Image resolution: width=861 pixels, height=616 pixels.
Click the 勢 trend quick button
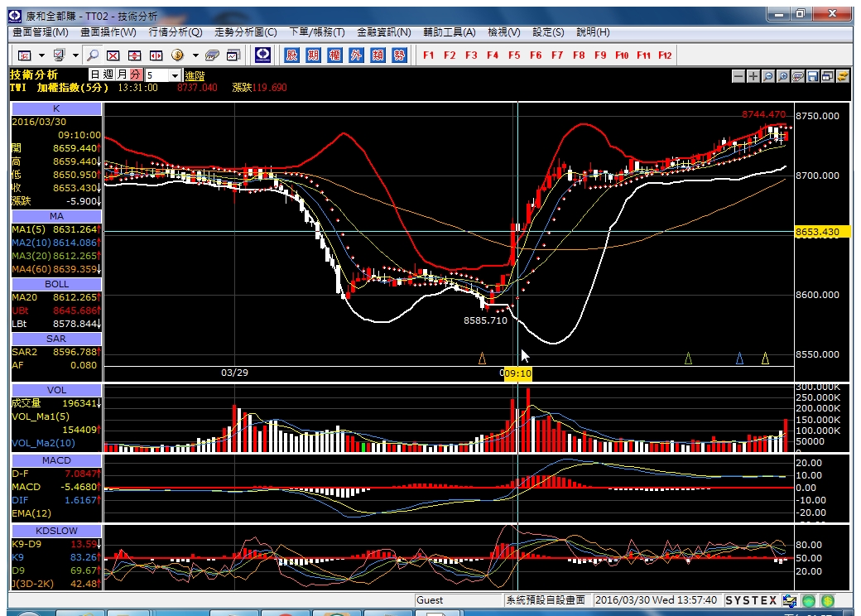pyautogui.click(x=399, y=55)
